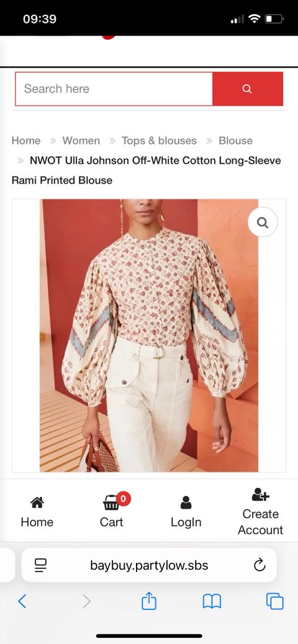This screenshot has height=644, width=298.
Task: Open the Cart basket icon
Action: click(x=111, y=502)
